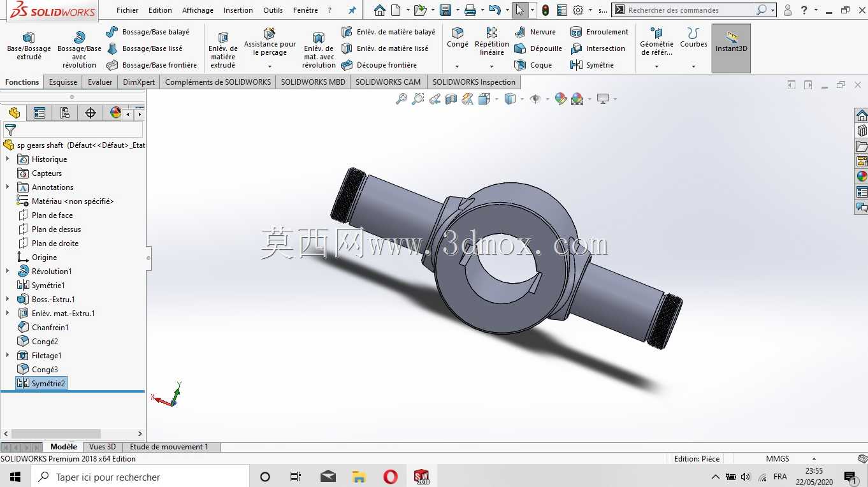
Task: Click the feature tree filter icon
Action: (x=10, y=130)
